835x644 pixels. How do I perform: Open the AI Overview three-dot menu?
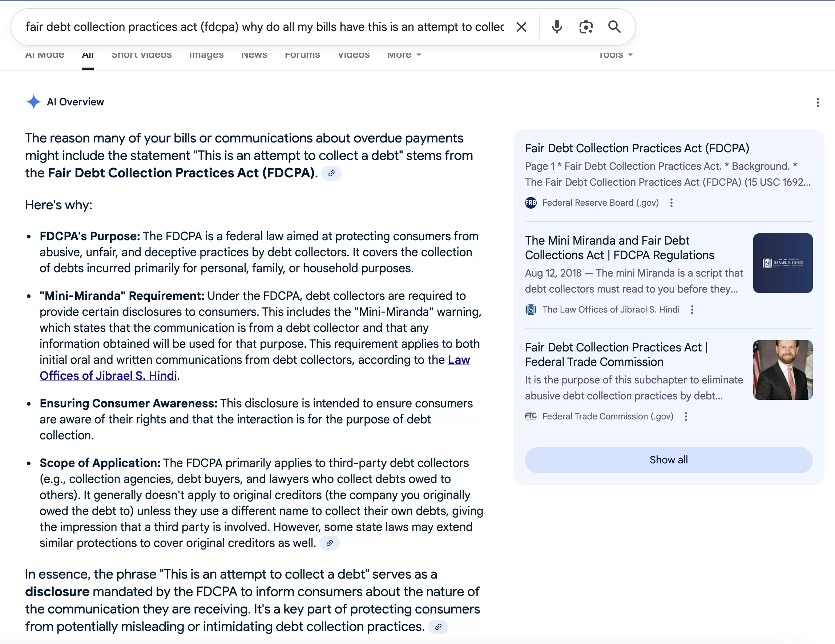coord(818,102)
